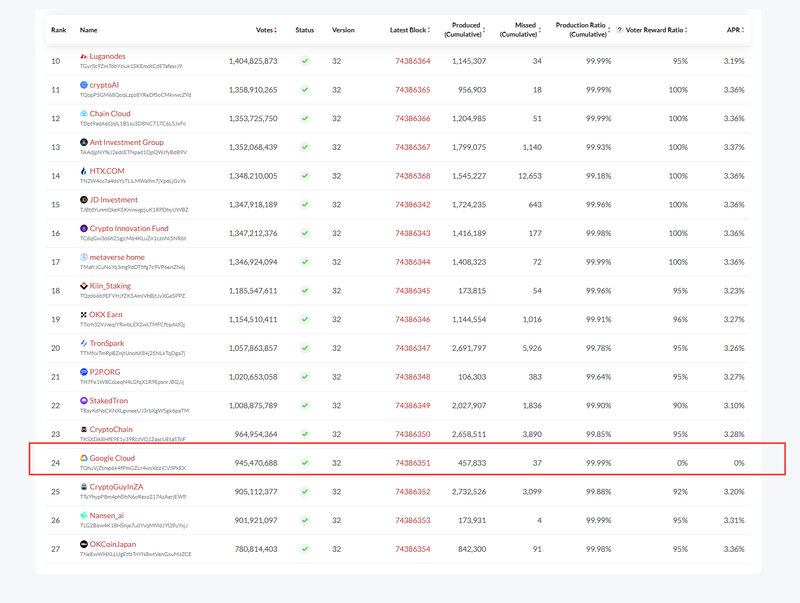The image size is (800, 603).
Task: Open the Chain Cloud representative link
Action: [x=110, y=114]
